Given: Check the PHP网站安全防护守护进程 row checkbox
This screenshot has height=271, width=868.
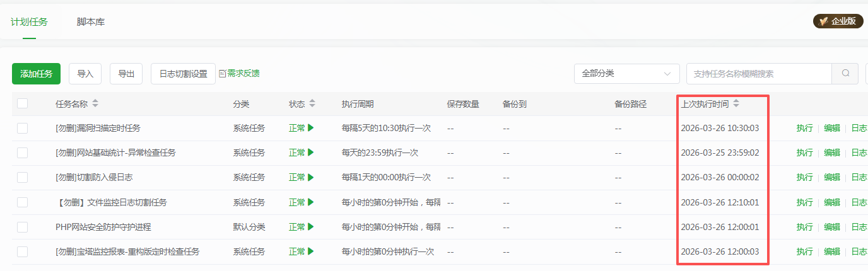Looking at the screenshot, I should 23,227.
